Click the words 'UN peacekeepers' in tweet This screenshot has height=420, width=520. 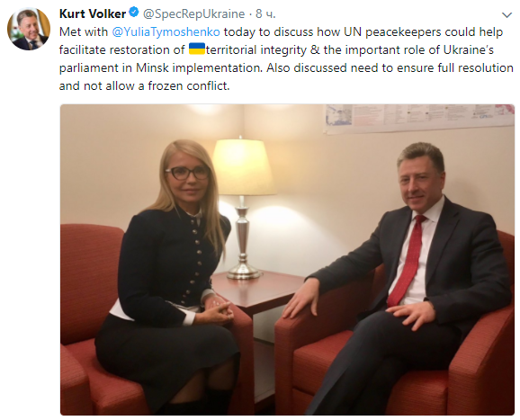[392, 32]
